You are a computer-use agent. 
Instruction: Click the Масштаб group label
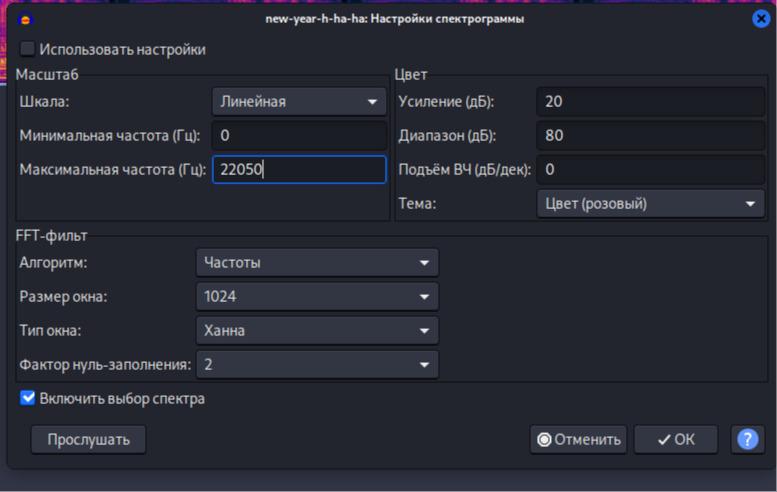[47, 74]
